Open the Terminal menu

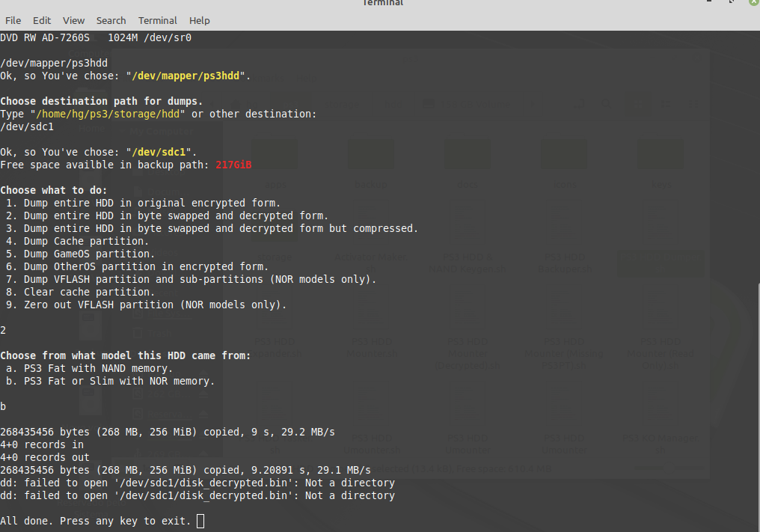158,20
